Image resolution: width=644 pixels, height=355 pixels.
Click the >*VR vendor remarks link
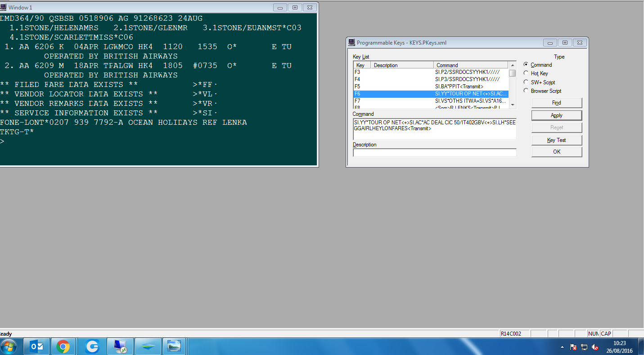pyautogui.click(x=204, y=104)
